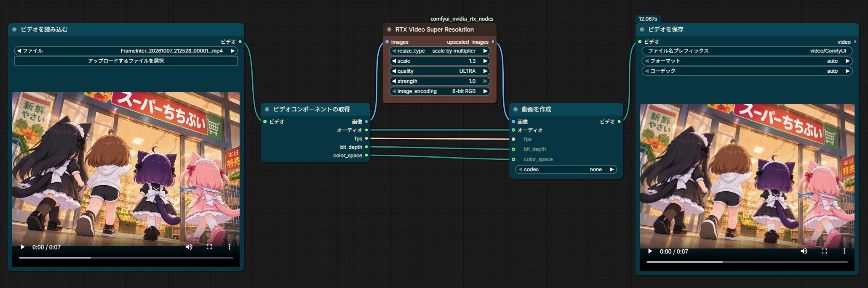868x288 pixels.
Task: Mute audio in the ビデオを読み込む preview
Action: (x=189, y=247)
